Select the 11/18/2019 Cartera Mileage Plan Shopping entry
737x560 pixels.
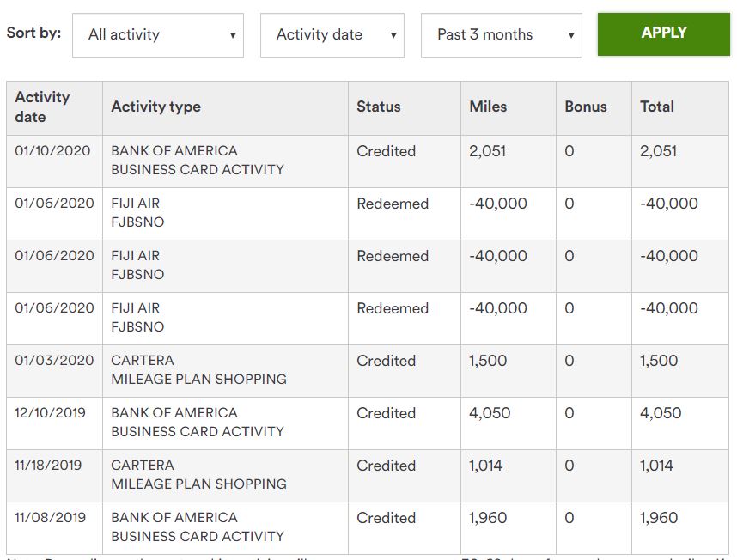(x=198, y=475)
